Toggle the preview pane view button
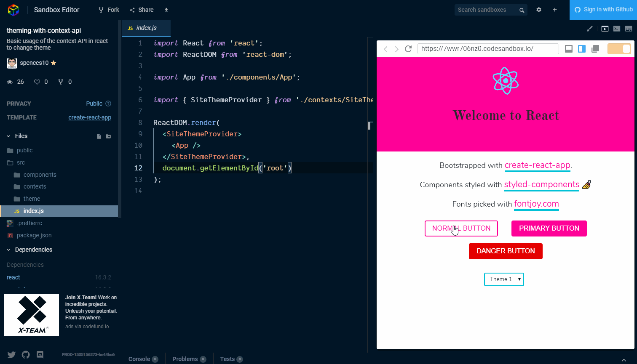637x364 pixels. pos(605,29)
